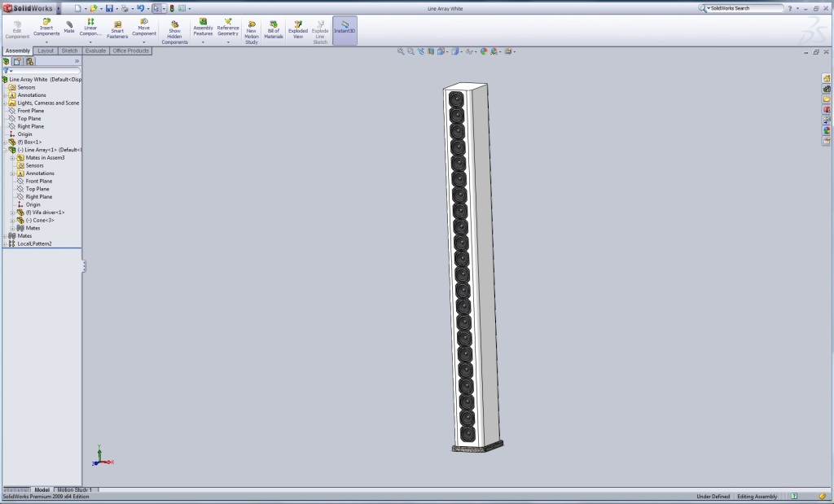Viewport: 834px width, 504px height.
Task: Click the Open file icon
Action: 94,8
